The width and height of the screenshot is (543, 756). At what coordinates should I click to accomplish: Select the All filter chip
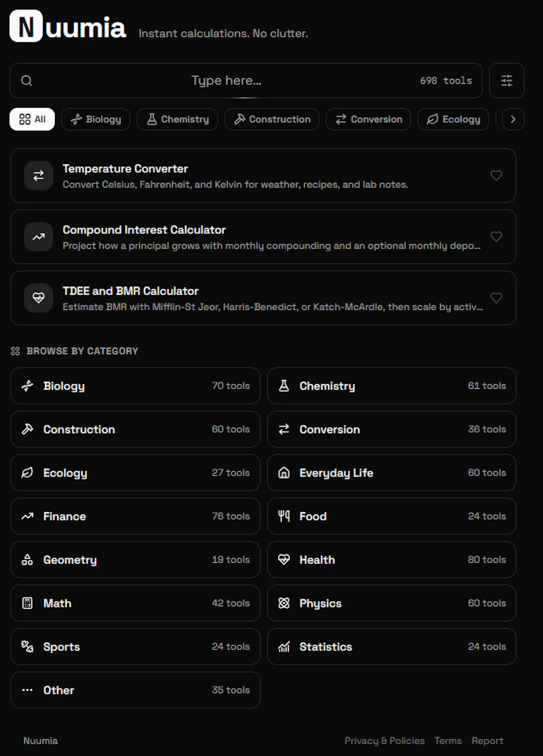pyautogui.click(x=32, y=119)
